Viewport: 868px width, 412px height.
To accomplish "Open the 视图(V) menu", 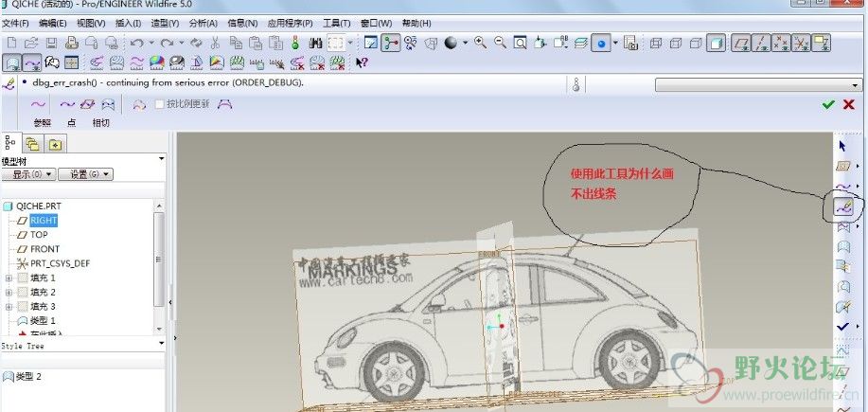I will click(91, 24).
